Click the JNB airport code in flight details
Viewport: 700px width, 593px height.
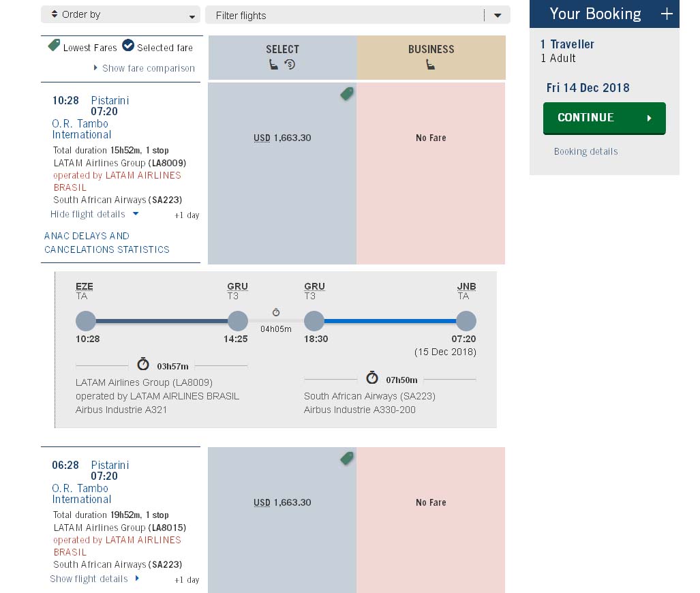point(466,286)
